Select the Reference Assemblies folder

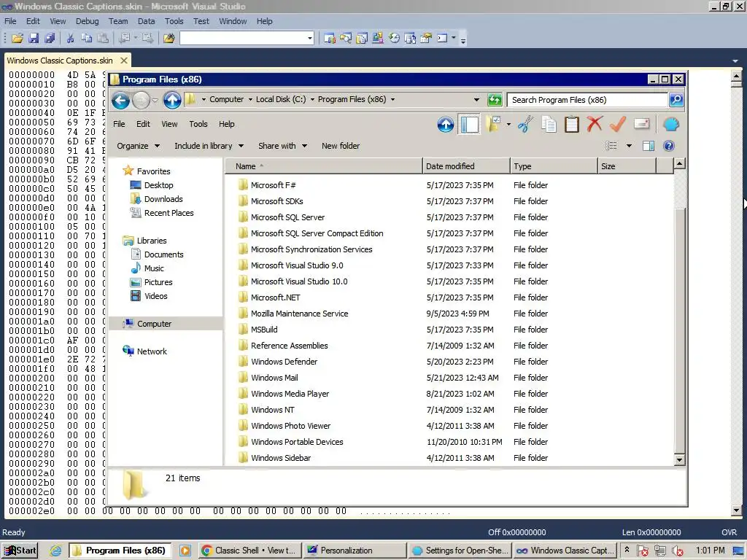(x=289, y=346)
